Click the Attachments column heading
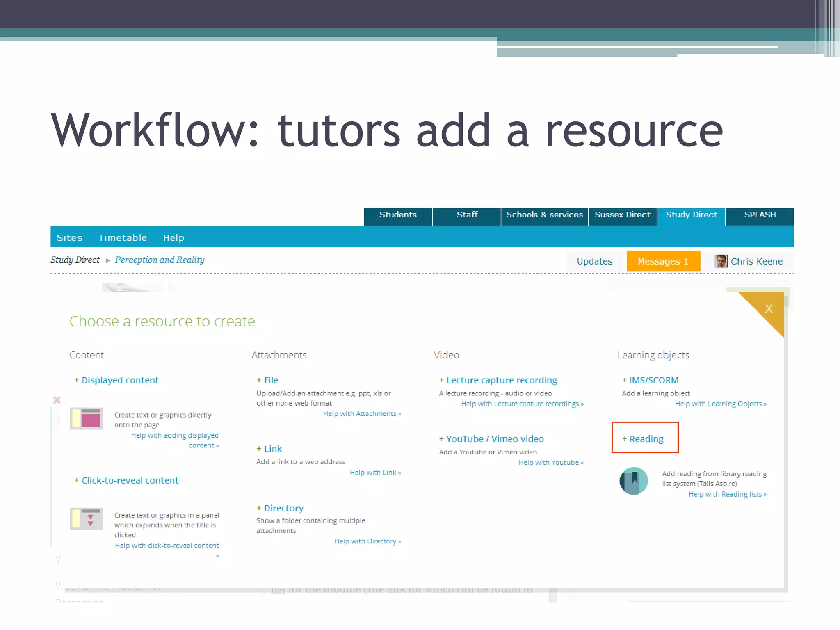This screenshot has height=630, width=840. coord(279,355)
